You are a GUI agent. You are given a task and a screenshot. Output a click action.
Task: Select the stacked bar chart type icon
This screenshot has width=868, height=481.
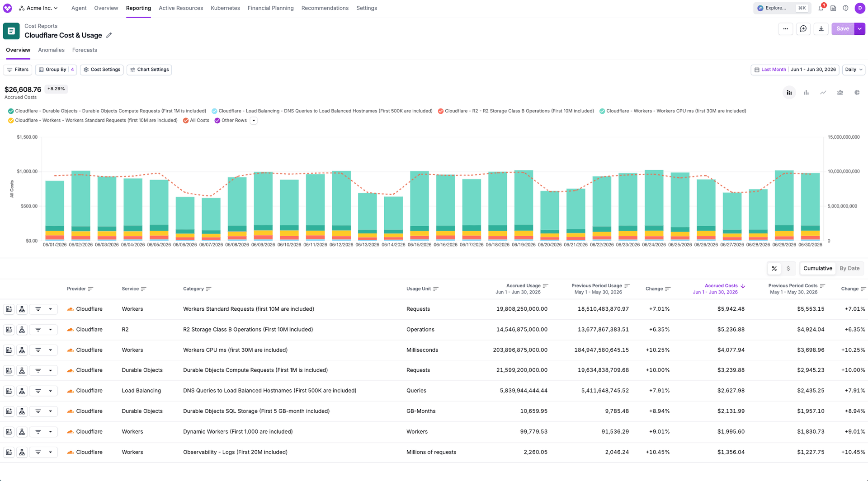pyautogui.click(x=789, y=93)
